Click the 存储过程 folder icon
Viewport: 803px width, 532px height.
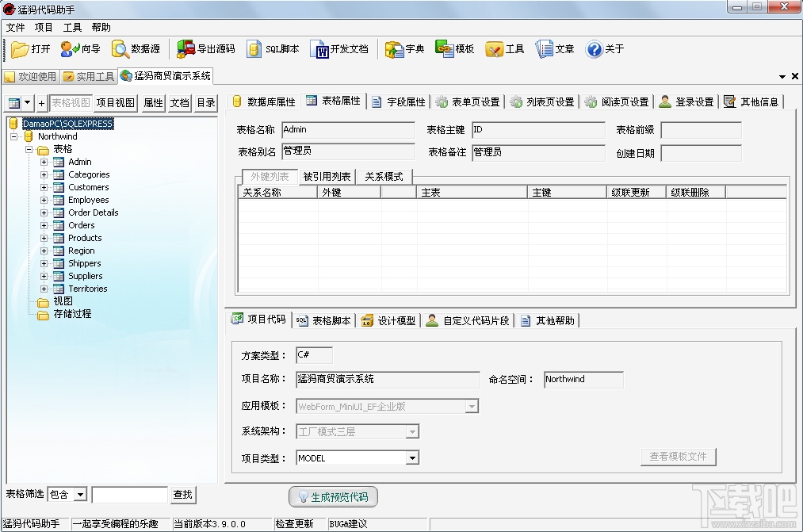pos(44,315)
